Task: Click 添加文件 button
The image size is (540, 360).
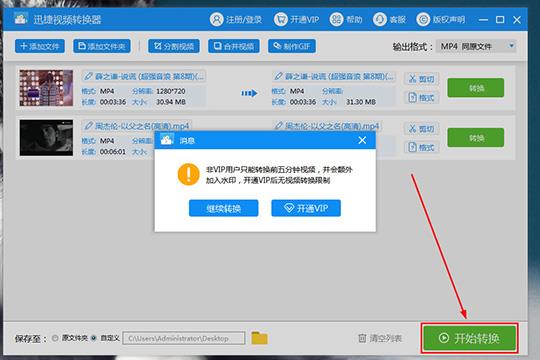Action: pos(40,46)
